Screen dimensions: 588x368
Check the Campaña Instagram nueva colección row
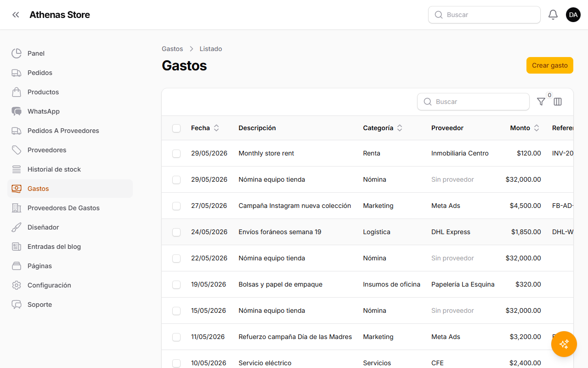tap(176, 206)
